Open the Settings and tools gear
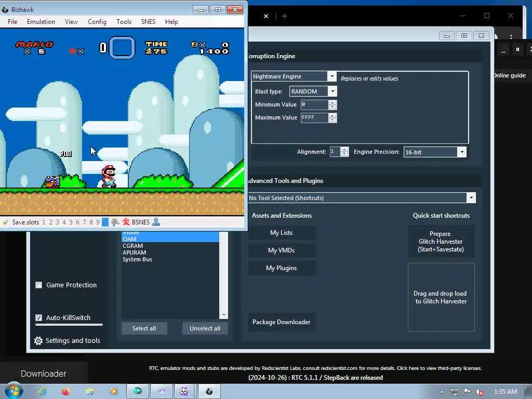This screenshot has width=532, height=399. [x=38, y=341]
